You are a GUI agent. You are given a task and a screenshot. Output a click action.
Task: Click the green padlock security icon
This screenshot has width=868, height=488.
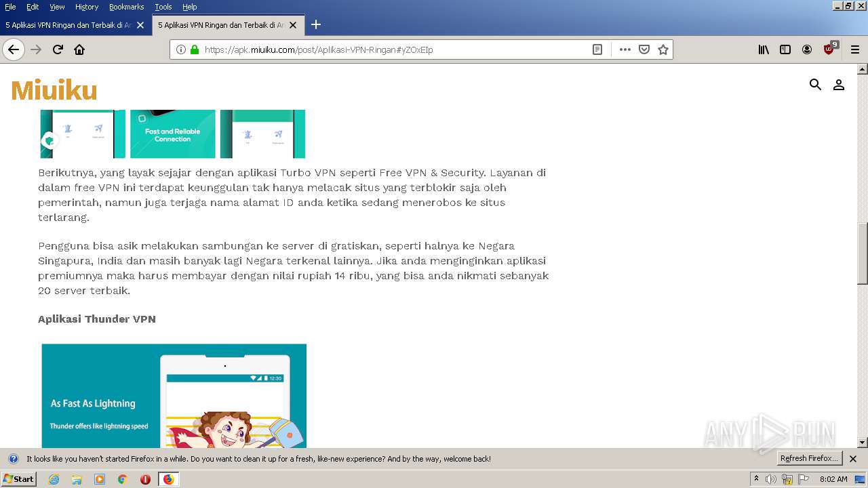click(195, 49)
